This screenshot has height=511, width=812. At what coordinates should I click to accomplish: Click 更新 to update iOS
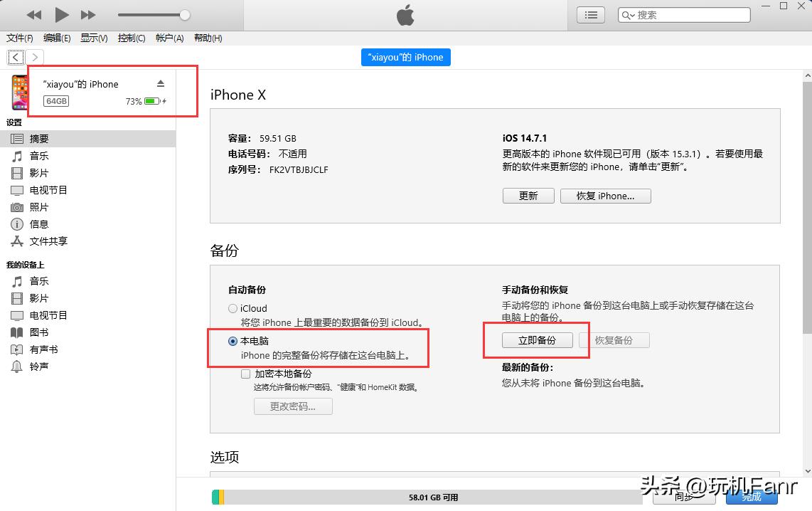(x=528, y=195)
